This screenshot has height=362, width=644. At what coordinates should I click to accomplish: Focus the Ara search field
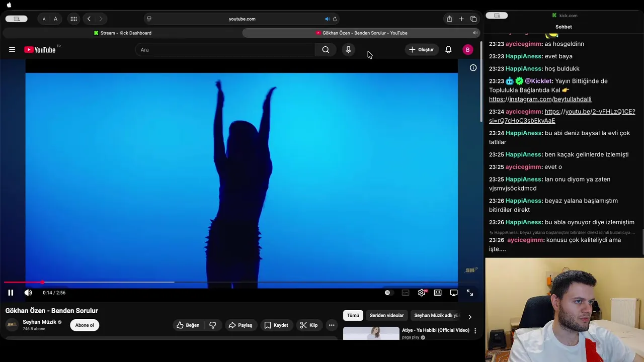tap(225, 50)
